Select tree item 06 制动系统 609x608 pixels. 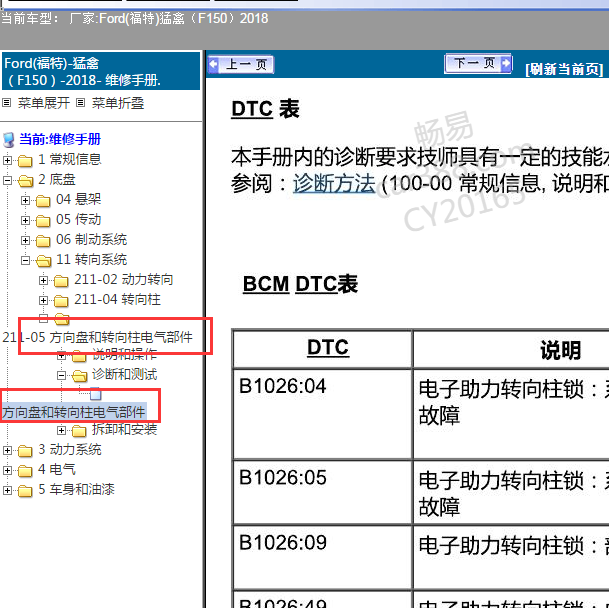coord(92,239)
